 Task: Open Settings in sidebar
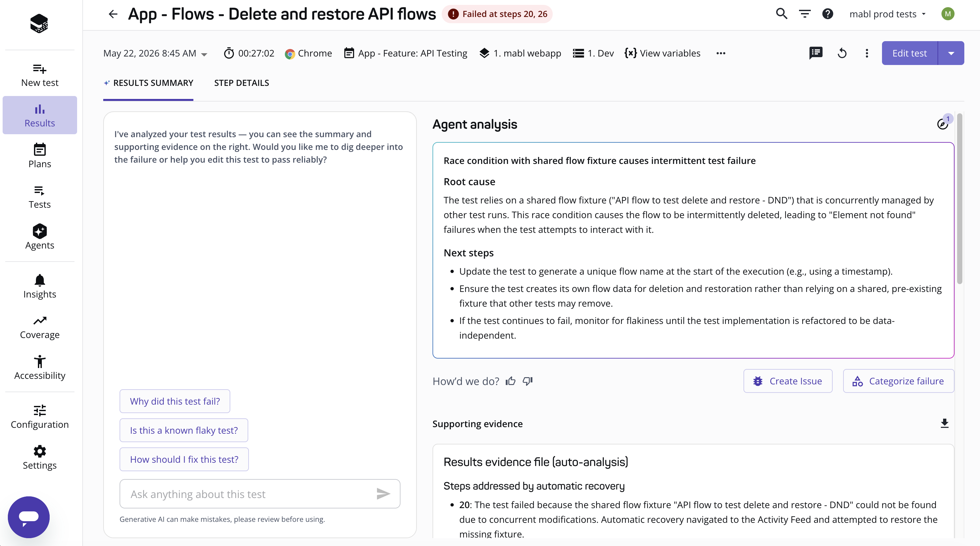(x=40, y=458)
